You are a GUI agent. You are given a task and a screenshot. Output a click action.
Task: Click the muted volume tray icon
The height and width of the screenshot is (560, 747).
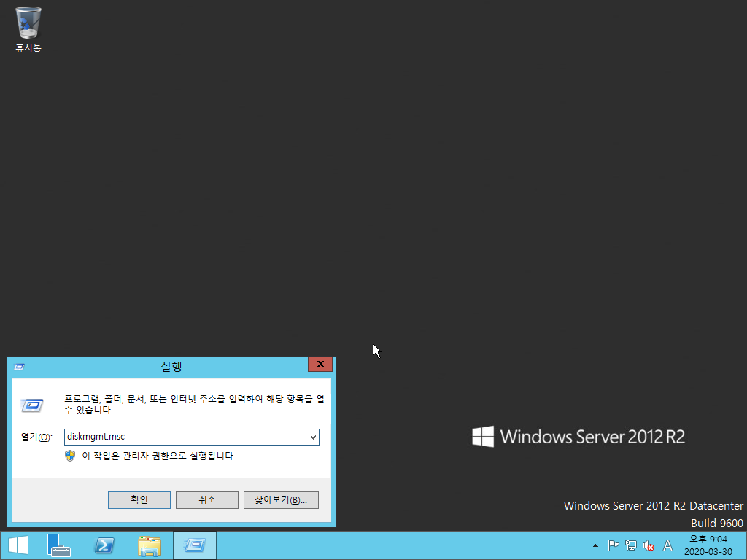pyautogui.click(x=649, y=545)
